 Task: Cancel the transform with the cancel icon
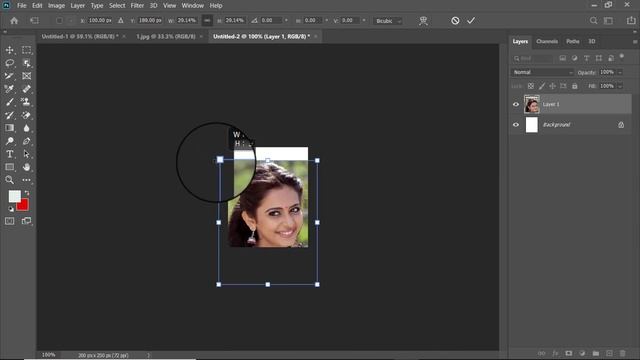455,21
